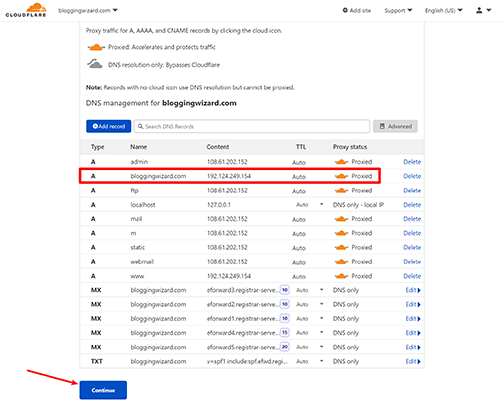Toggle proxy cloud for ftp record
502x400 pixels.
[x=341, y=191]
